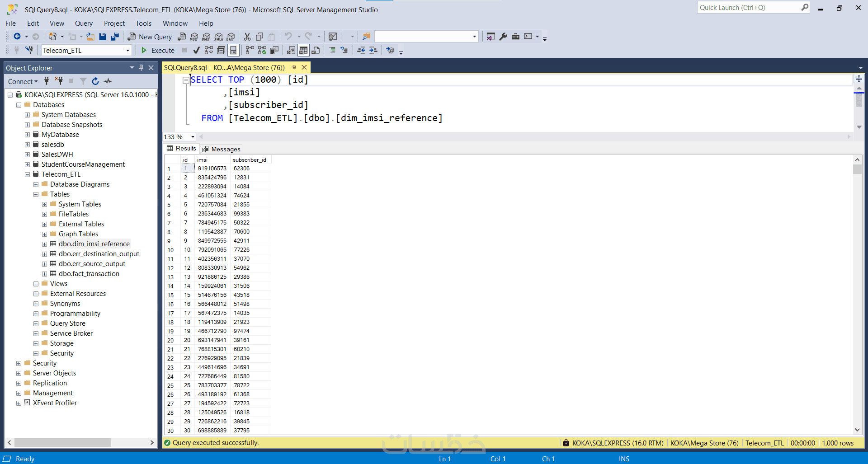Click the New Query button
The width and height of the screenshot is (868, 464).
coord(150,37)
